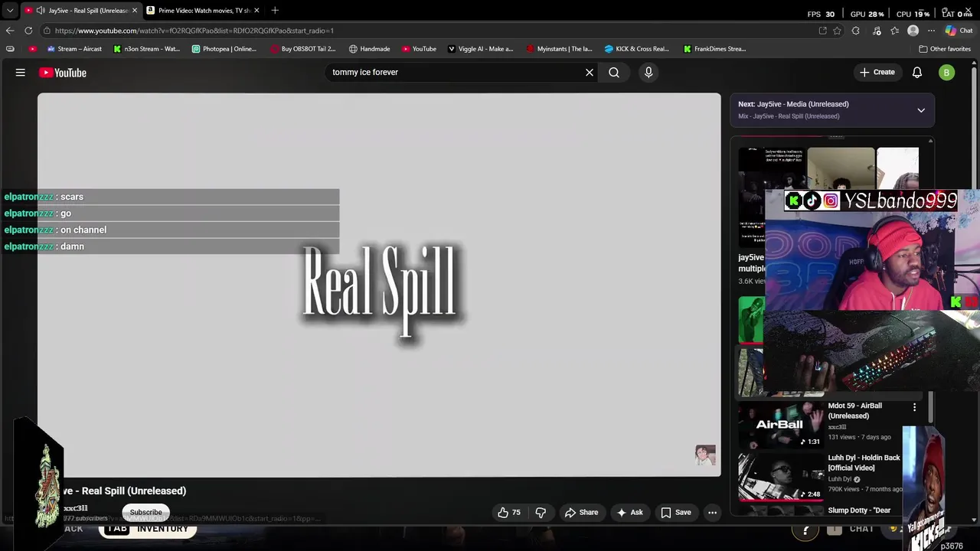Close the Prime Video tab

pyautogui.click(x=256, y=11)
